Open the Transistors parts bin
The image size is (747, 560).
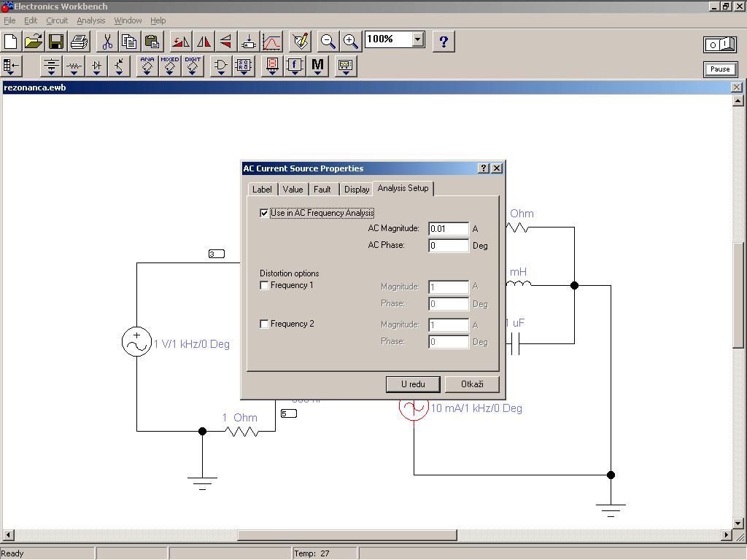[119, 66]
